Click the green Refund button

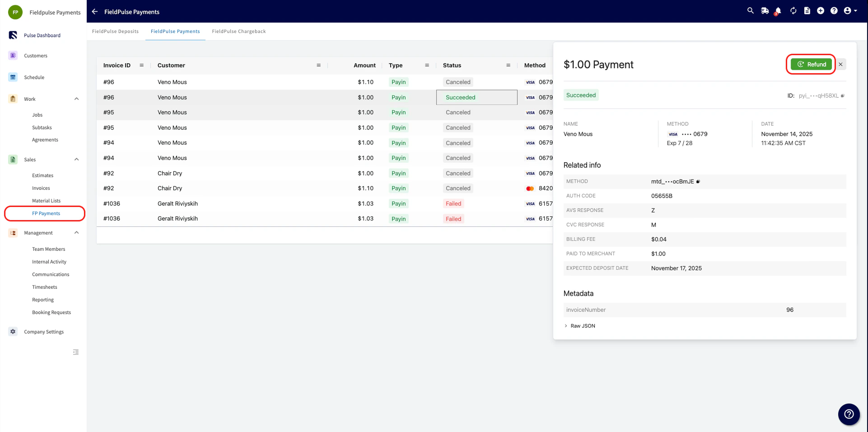(811, 64)
